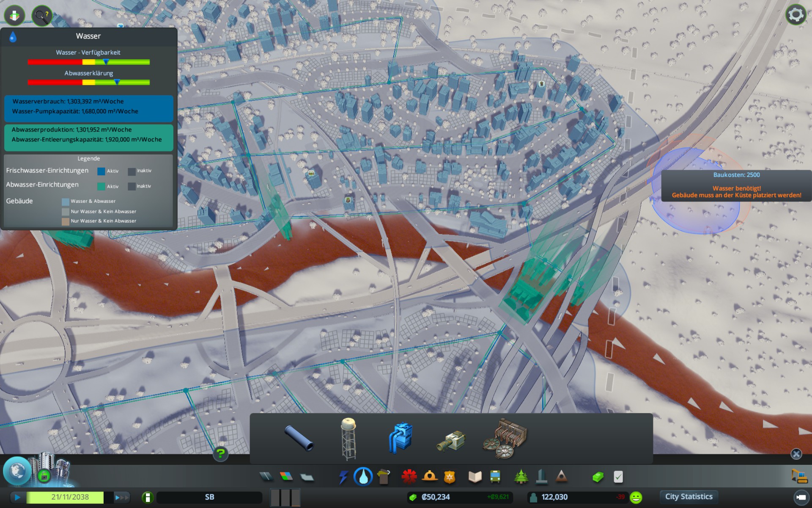Open the electricity build menu
812x508 pixels.
coord(343,477)
